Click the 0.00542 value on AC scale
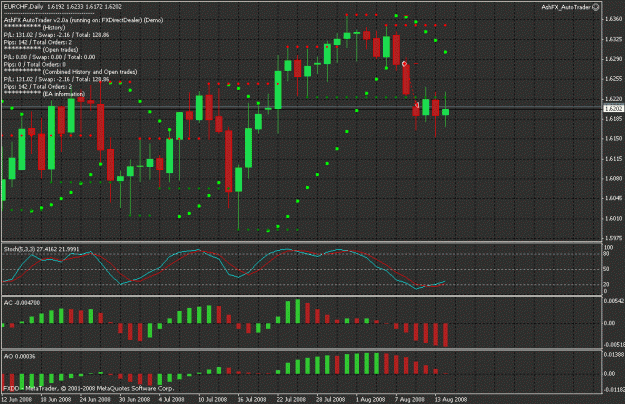This screenshot has width=625, height=404. click(x=614, y=301)
